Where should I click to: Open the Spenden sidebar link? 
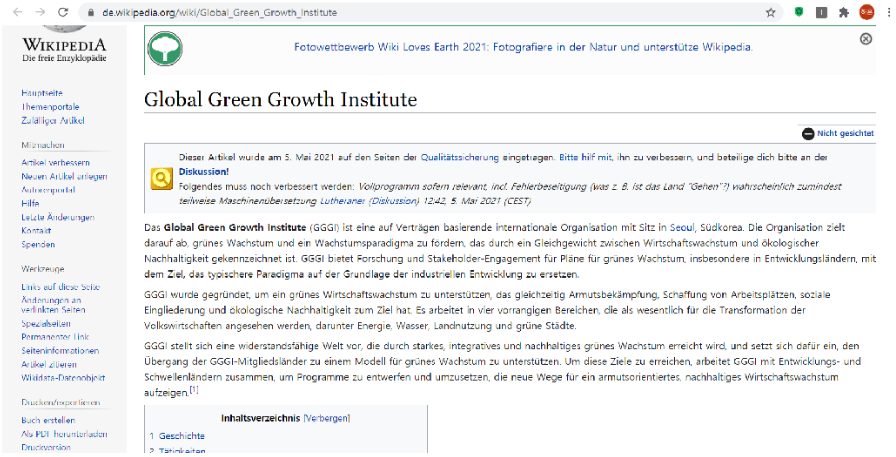pyautogui.click(x=38, y=244)
